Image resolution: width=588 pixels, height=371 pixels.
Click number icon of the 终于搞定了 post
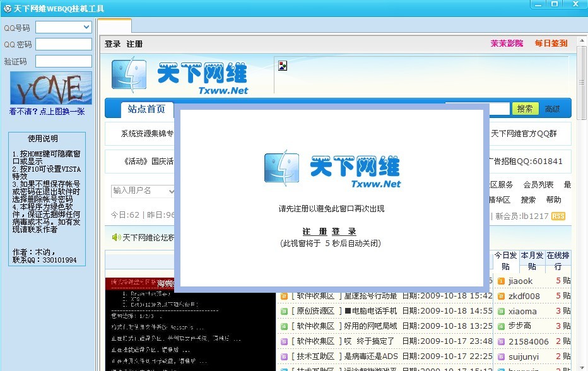pos(284,342)
